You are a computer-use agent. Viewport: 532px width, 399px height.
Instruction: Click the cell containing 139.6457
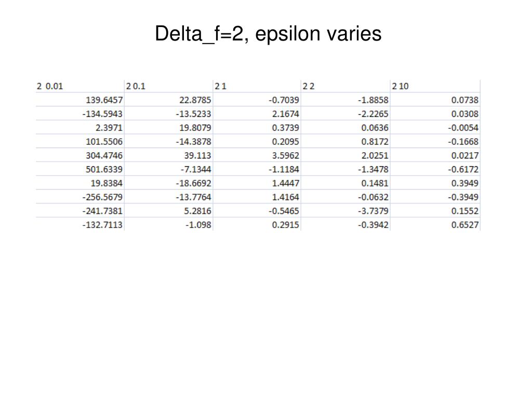80,100
